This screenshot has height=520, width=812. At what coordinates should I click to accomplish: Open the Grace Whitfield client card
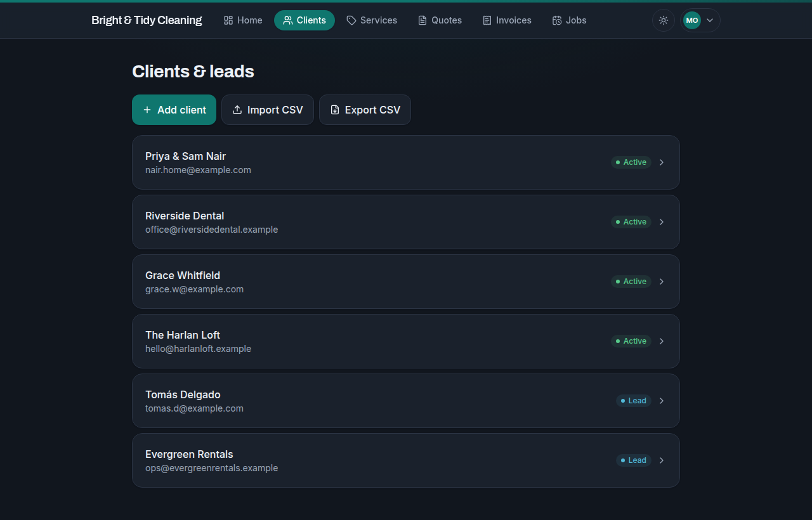click(x=406, y=282)
